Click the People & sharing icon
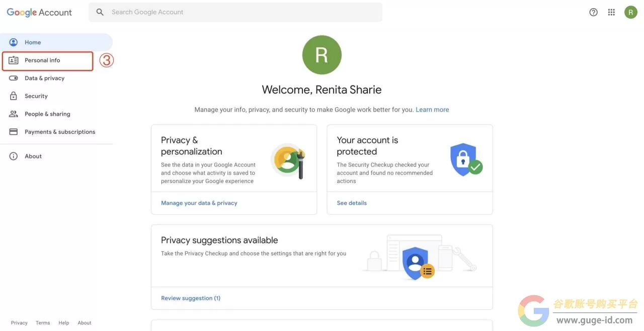 pos(14,114)
